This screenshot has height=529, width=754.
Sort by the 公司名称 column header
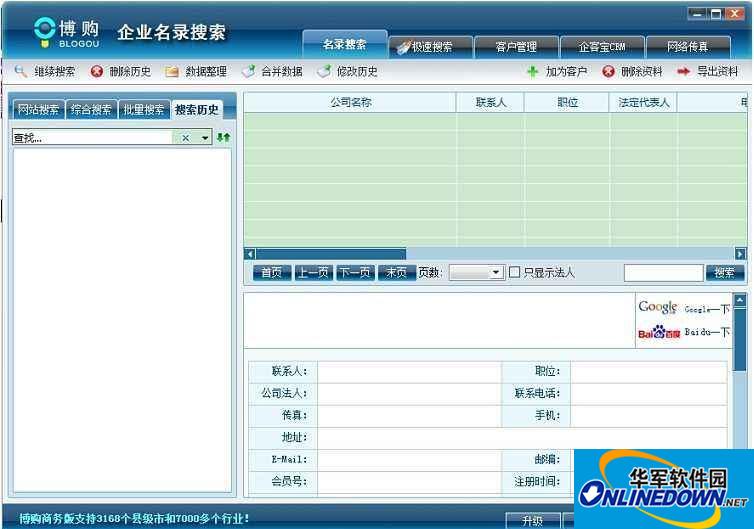click(x=351, y=102)
